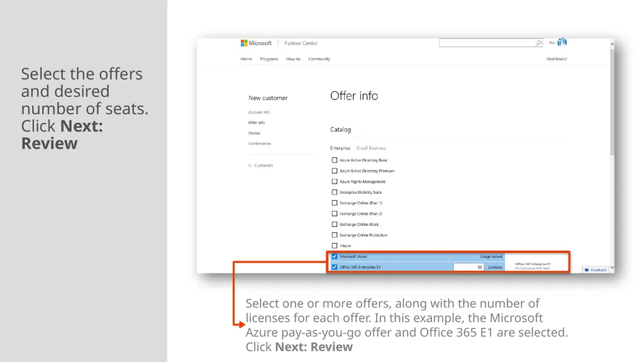
Task: Click the vertical scrollbar thumb
Action: (x=612, y=102)
